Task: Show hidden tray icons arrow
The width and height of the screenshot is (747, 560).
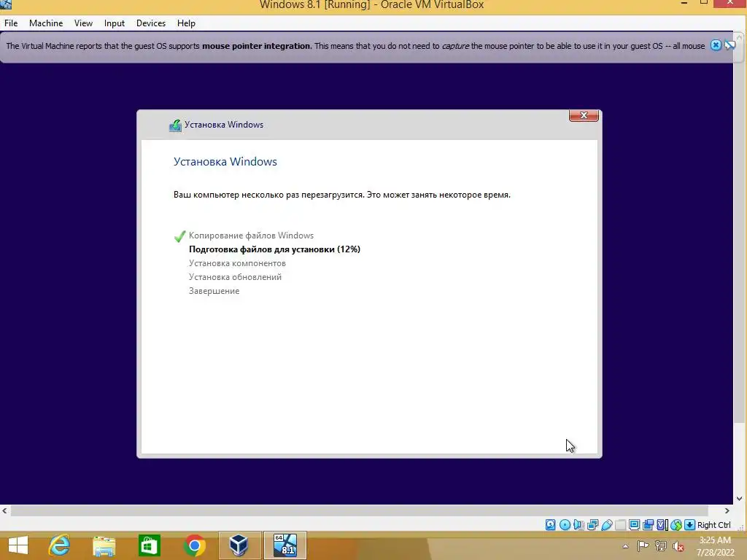Action: pyautogui.click(x=625, y=547)
